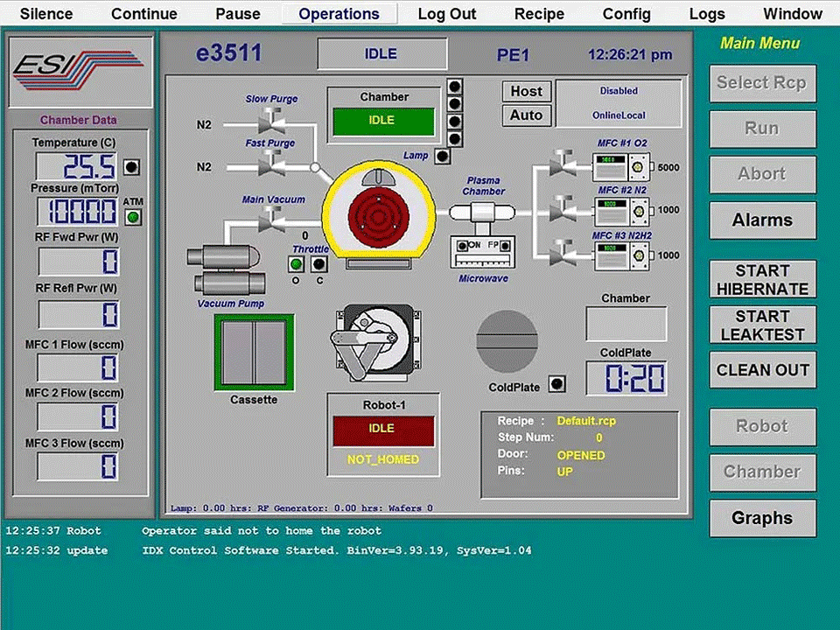Toggle the ColdPlate indicator button
Screen dimensions: 840x630
(556, 384)
